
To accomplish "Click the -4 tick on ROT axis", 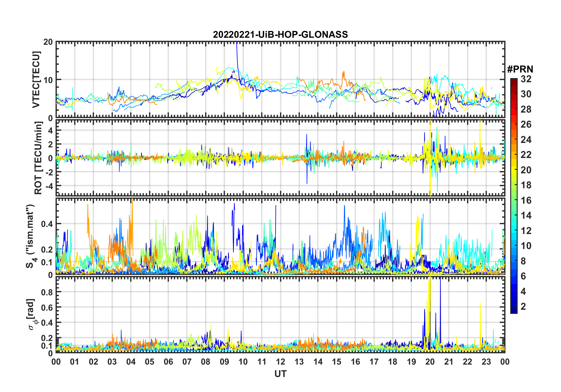I will (48, 186).
